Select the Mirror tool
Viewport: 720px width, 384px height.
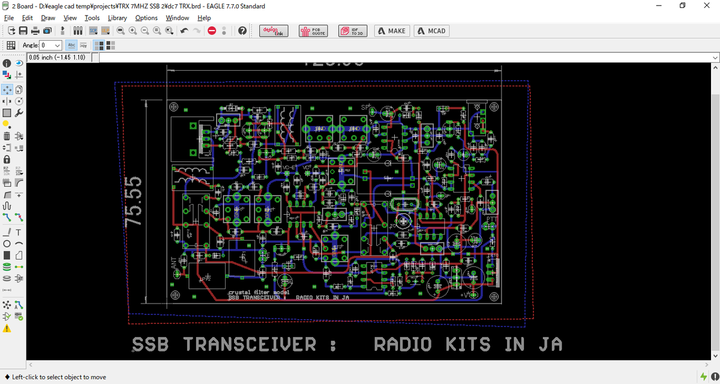(x=7, y=101)
